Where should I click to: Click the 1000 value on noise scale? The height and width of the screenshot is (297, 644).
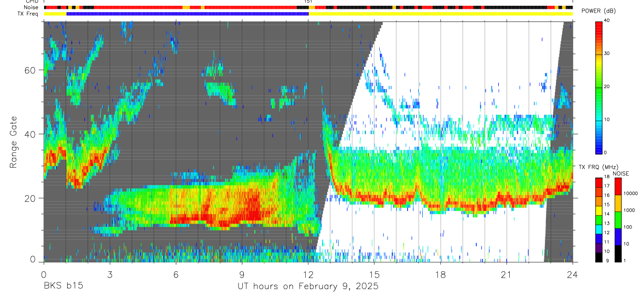coord(629,210)
